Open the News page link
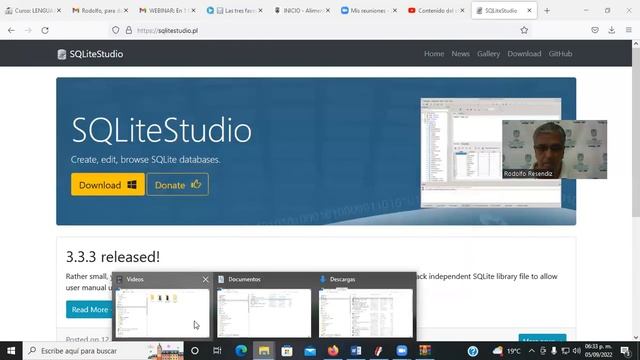 460,53
